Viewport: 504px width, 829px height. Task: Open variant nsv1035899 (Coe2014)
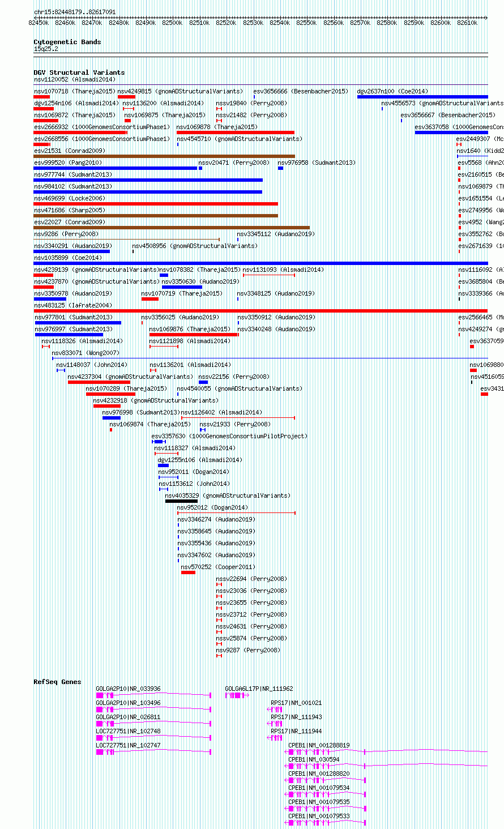[68, 258]
